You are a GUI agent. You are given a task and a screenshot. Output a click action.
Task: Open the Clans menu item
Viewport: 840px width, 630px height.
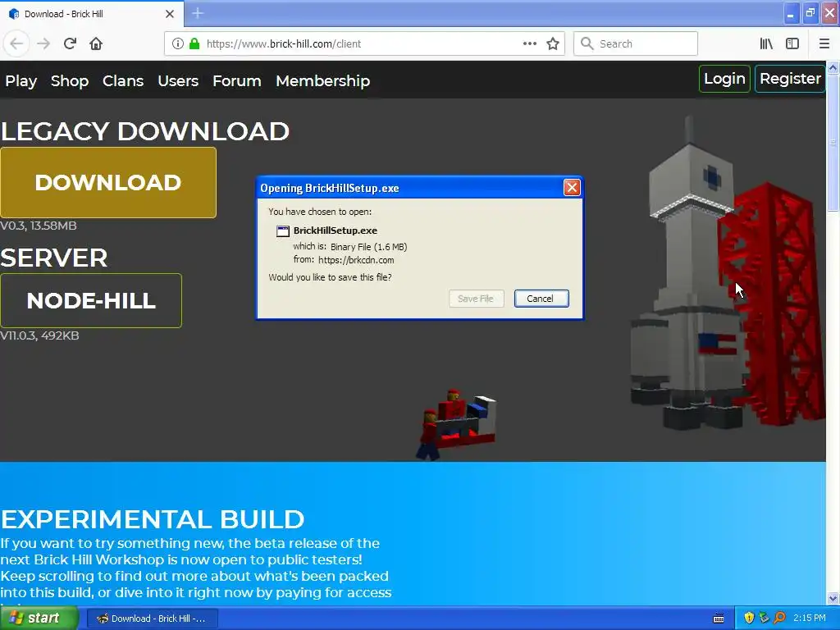click(x=123, y=81)
